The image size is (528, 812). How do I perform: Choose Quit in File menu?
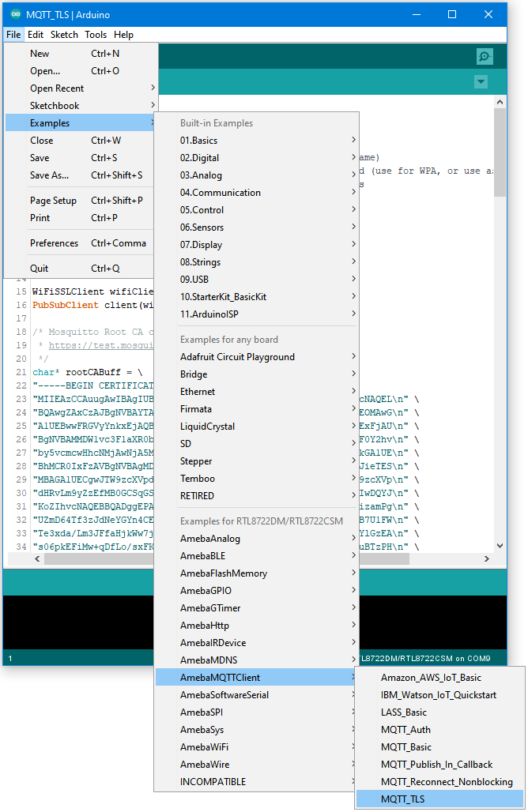[x=81, y=269]
